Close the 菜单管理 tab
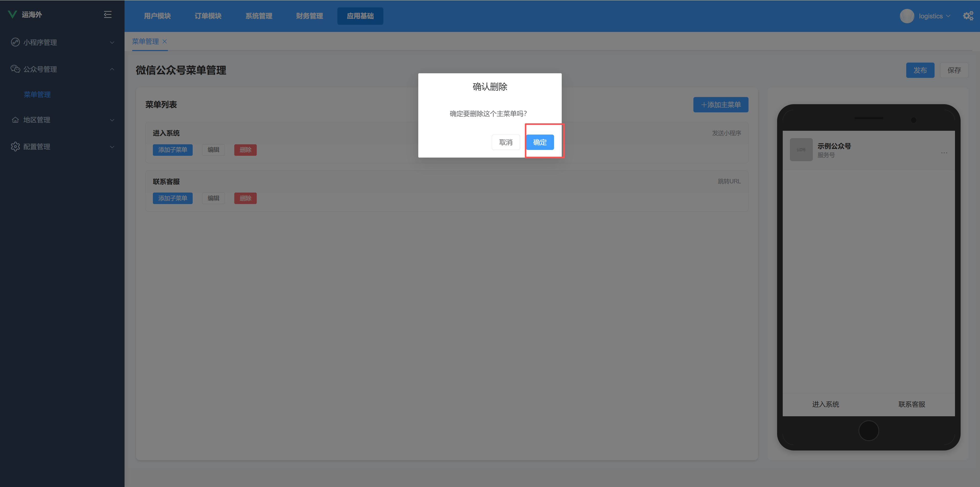The height and width of the screenshot is (487, 980). click(x=165, y=42)
